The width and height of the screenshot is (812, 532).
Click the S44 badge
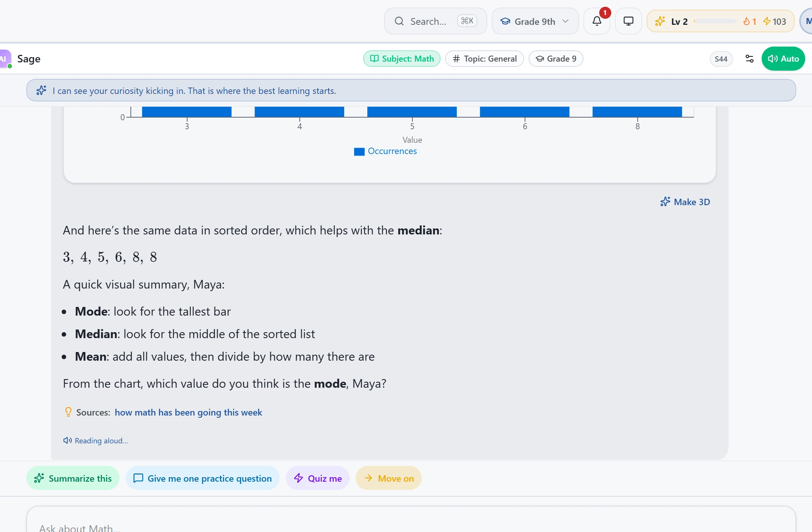pos(721,59)
